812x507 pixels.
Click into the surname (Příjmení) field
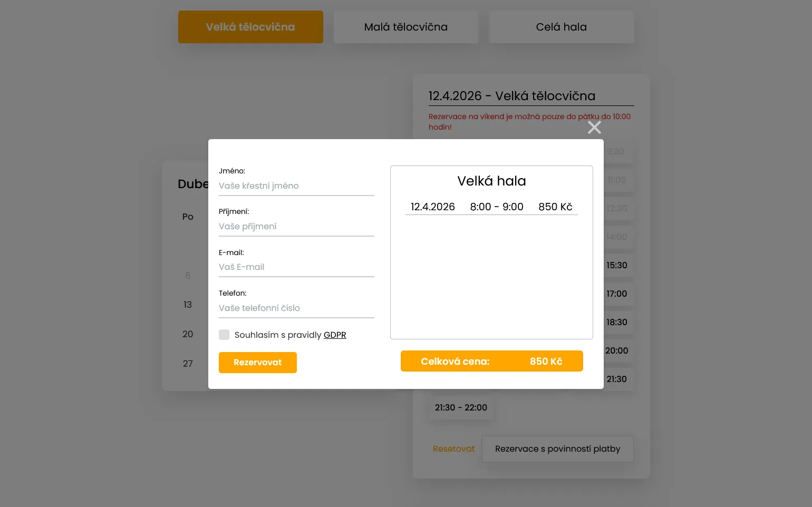point(296,227)
